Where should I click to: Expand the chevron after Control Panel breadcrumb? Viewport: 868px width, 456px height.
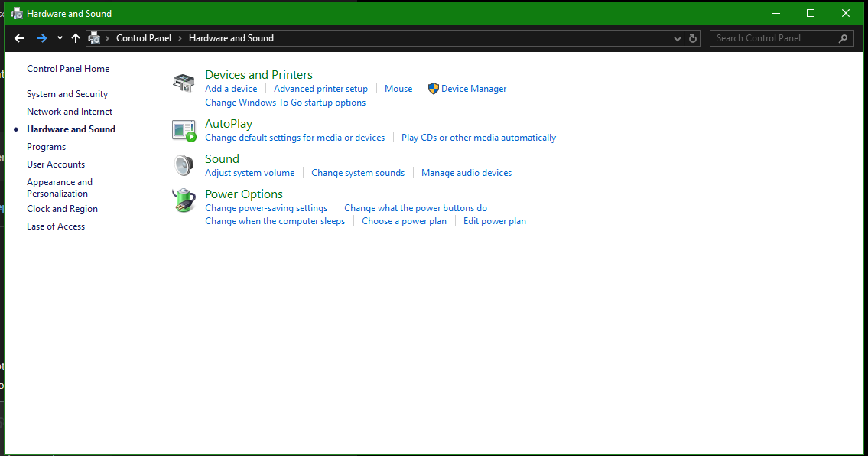(180, 38)
